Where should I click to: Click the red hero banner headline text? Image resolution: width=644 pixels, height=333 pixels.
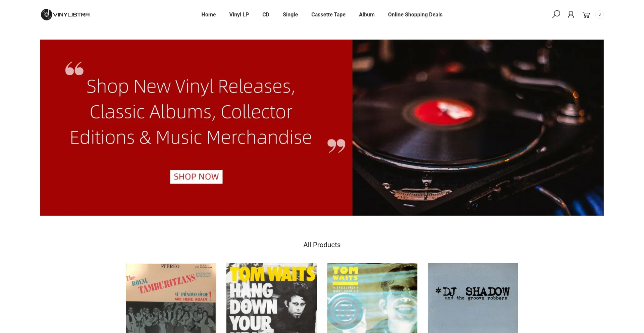click(191, 112)
